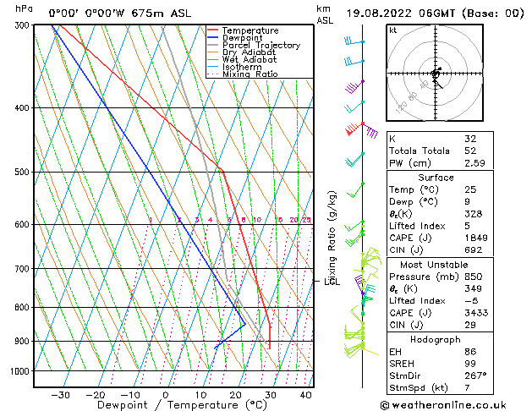Click the gray Parcel Trajectory legend swatch
Image resolution: width=532 pixels, height=411 pixels.
click(x=212, y=45)
